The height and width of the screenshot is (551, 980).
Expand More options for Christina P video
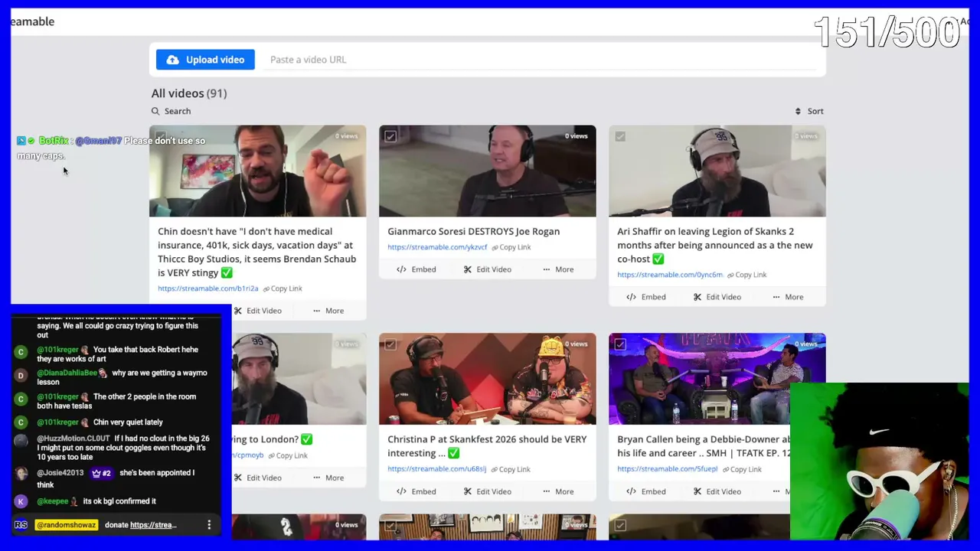click(x=557, y=491)
